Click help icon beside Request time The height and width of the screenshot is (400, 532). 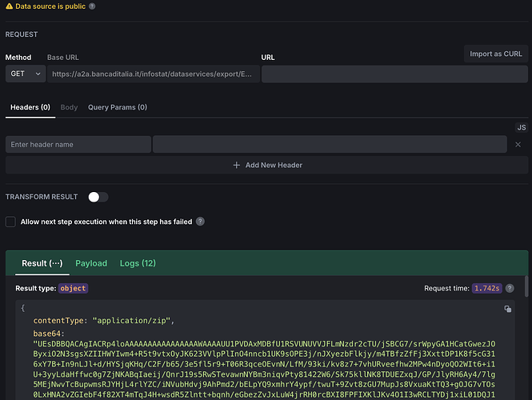tap(510, 288)
